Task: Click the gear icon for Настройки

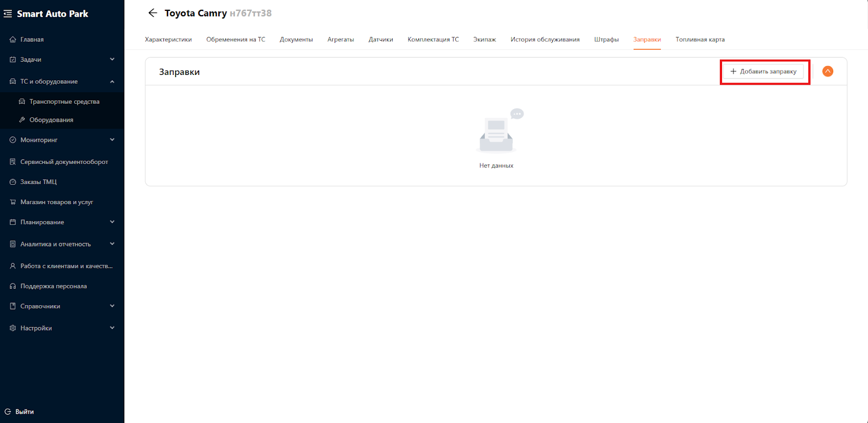Action: (13, 328)
